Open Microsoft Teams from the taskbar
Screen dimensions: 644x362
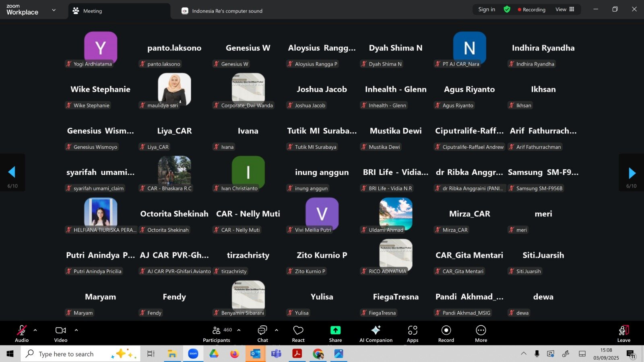coord(276,354)
